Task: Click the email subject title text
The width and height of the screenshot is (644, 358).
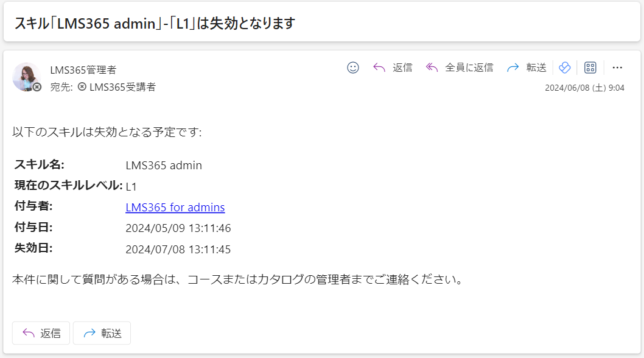Action: click(155, 23)
